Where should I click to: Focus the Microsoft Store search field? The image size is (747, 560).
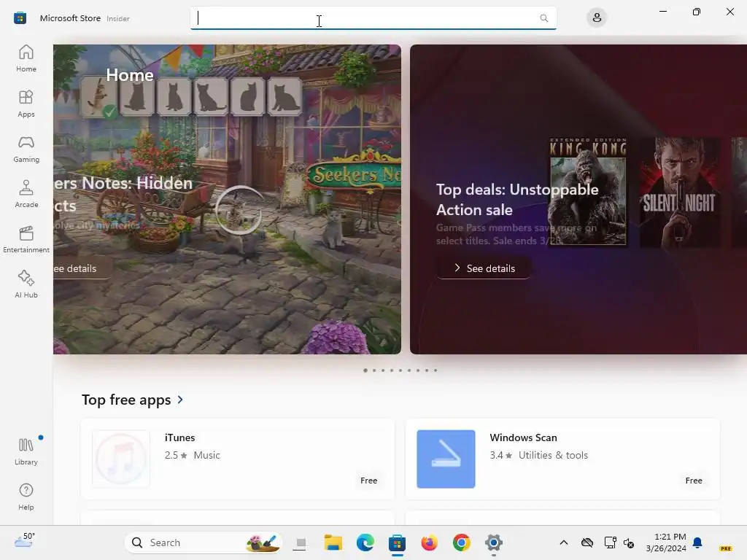tap(373, 18)
